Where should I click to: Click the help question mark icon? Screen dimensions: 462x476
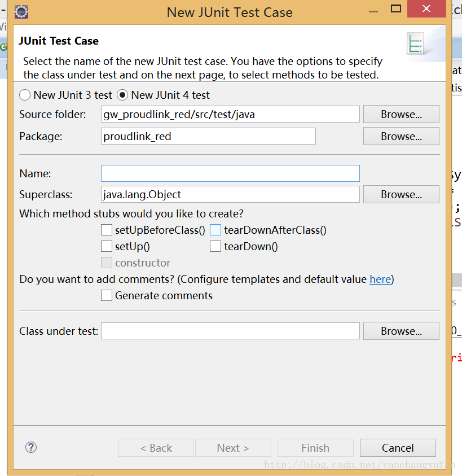click(31, 447)
